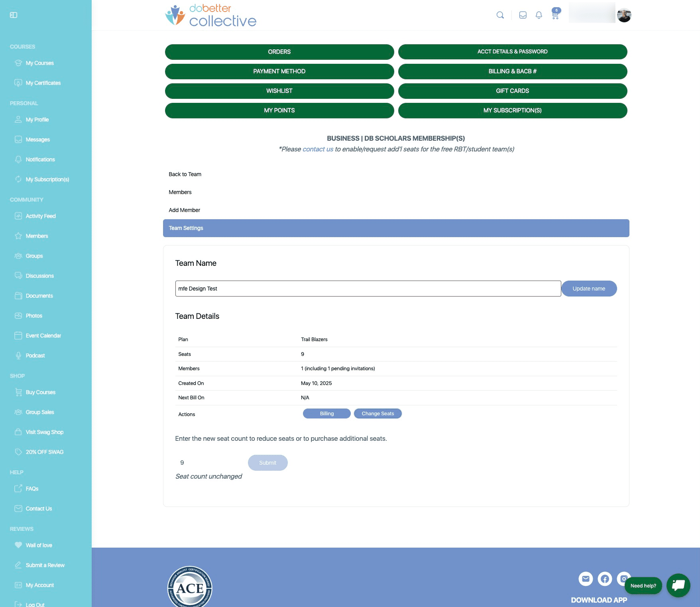
Task: Click the dobetter collective logo
Action: coord(211,16)
